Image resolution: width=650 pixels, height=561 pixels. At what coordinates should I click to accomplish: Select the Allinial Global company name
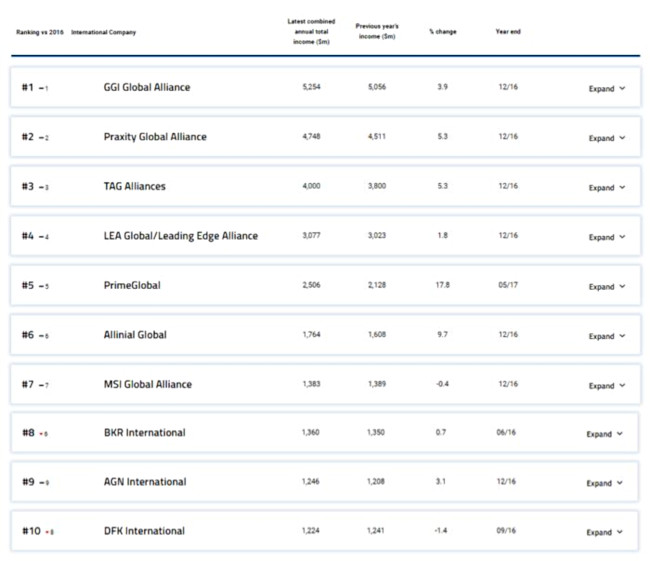135,335
